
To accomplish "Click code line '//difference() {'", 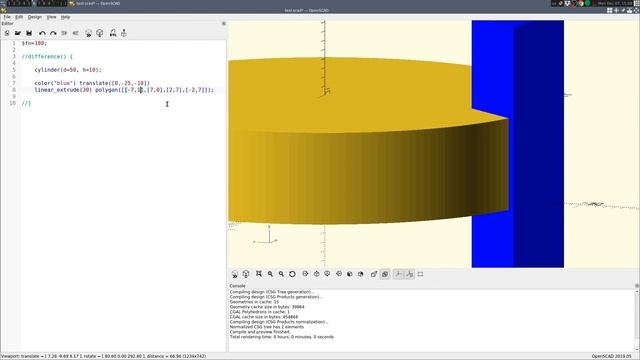I will point(47,56).
